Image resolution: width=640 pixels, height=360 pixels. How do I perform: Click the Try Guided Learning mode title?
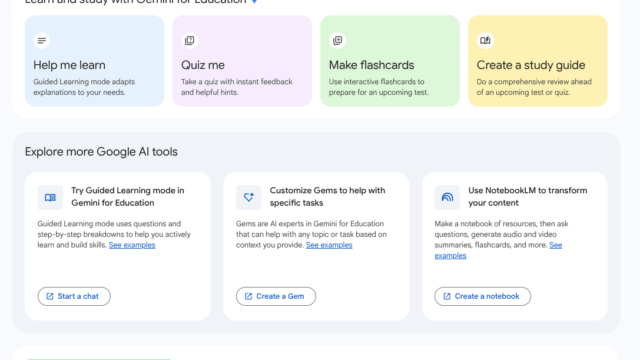128,197
